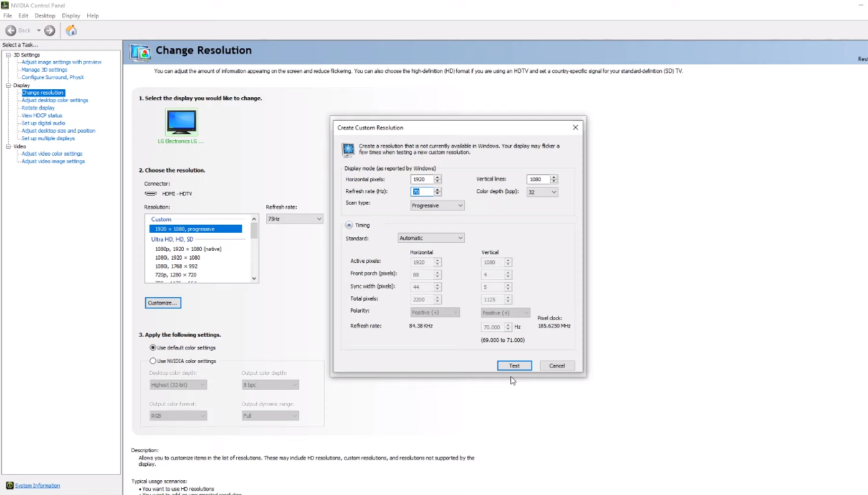The height and width of the screenshot is (495, 868).
Task: Open the Scan type Progressive dropdown
Action: [437, 205]
